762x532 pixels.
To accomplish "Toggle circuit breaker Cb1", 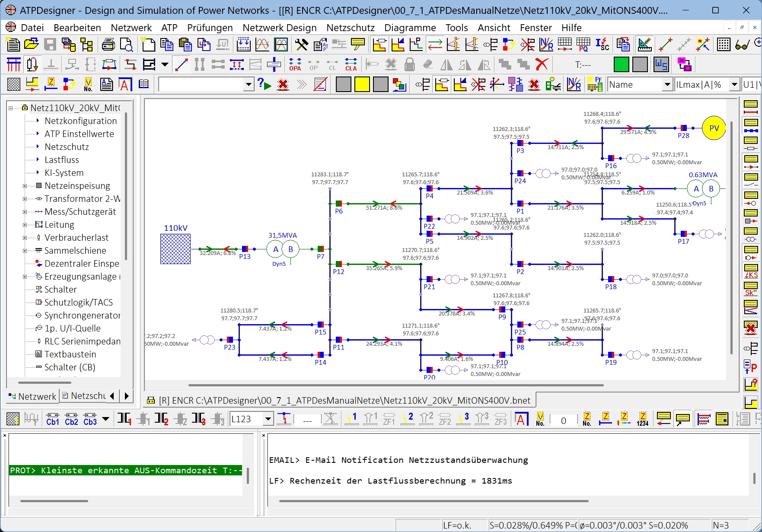I will 53,419.
